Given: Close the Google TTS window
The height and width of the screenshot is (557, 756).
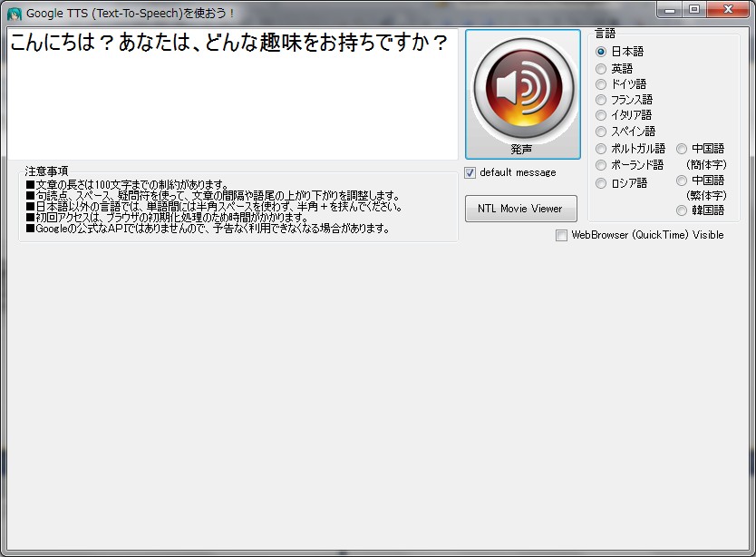Looking at the screenshot, I should (x=728, y=10).
